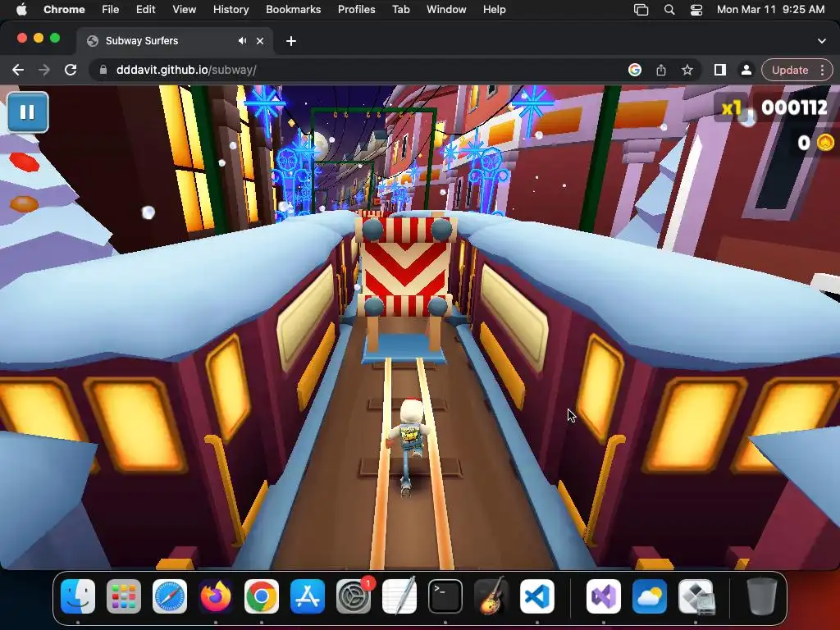The width and height of the screenshot is (840, 630).
Task: Open Chrome's three-dot menu
Action: (x=822, y=70)
